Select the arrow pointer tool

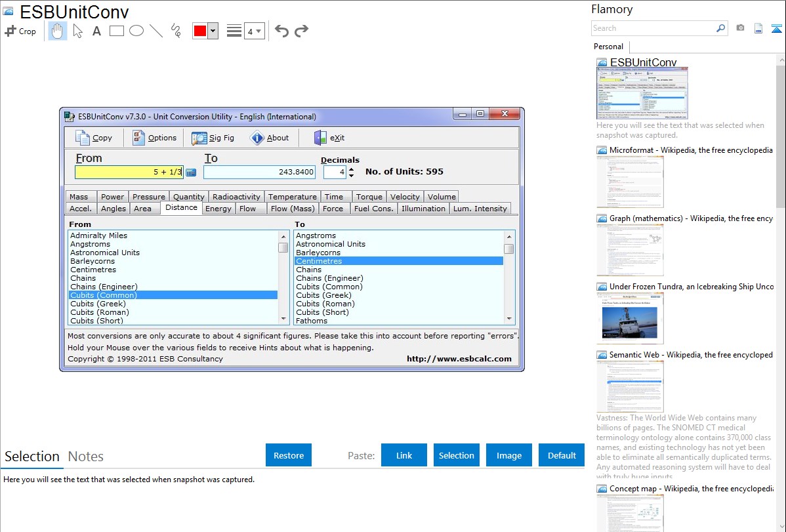(78, 31)
